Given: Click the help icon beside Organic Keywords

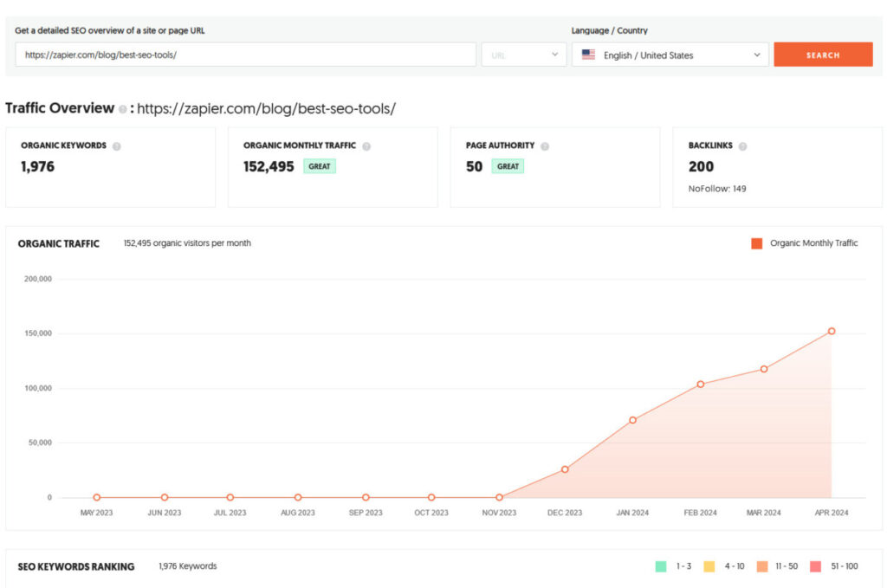Looking at the screenshot, I should (117, 146).
